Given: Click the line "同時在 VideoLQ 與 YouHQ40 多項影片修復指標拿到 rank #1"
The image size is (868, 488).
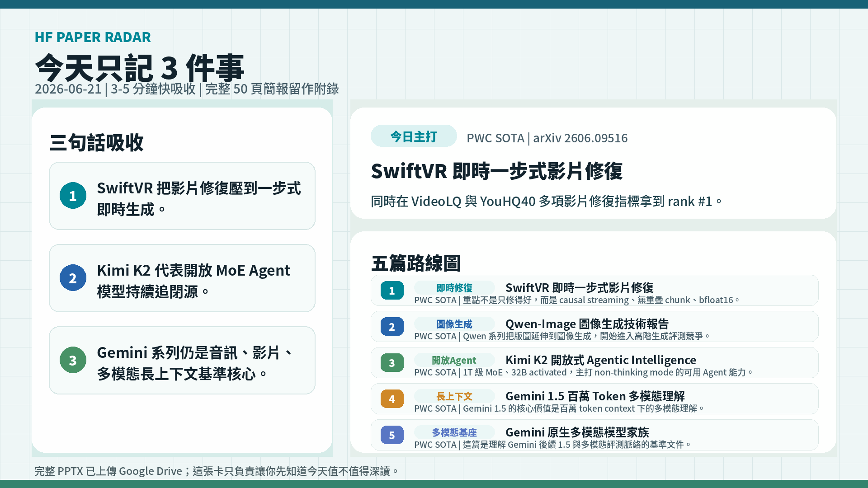Looking at the screenshot, I should [547, 201].
